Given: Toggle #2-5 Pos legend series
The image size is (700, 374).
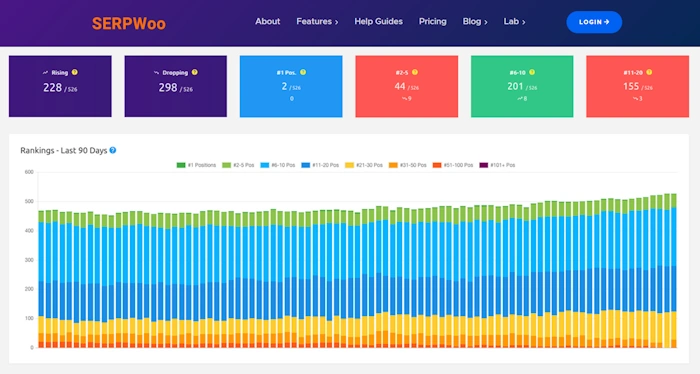Looking at the screenshot, I should point(238,165).
